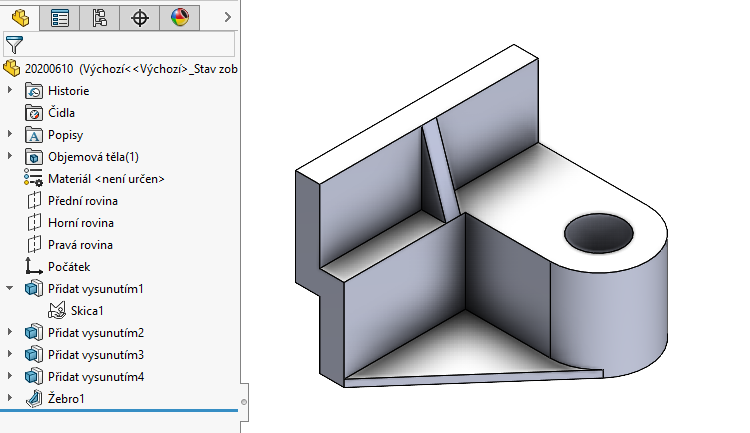Select the Skica1 label

(87, 311)
